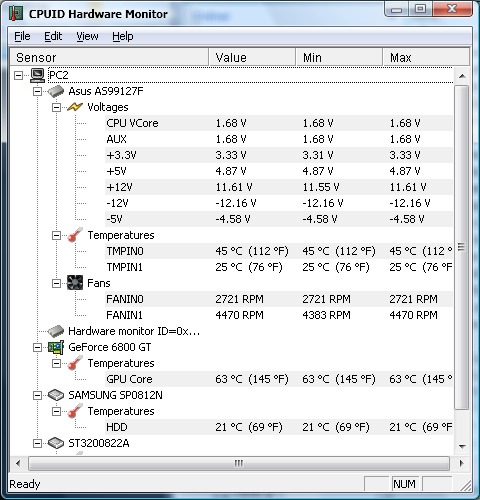Click the ST3200822A hard drive icon
The height and width of the screenshot is (500, 480).
56,443
